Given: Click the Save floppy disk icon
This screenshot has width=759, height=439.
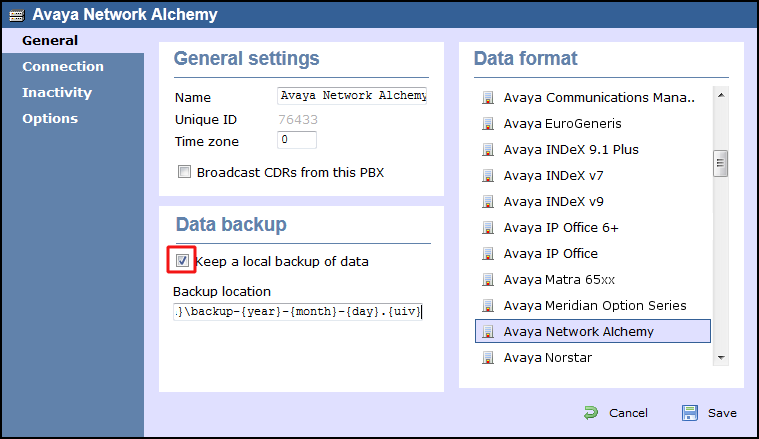Looking at the screenshot, I should coord(690,413).
